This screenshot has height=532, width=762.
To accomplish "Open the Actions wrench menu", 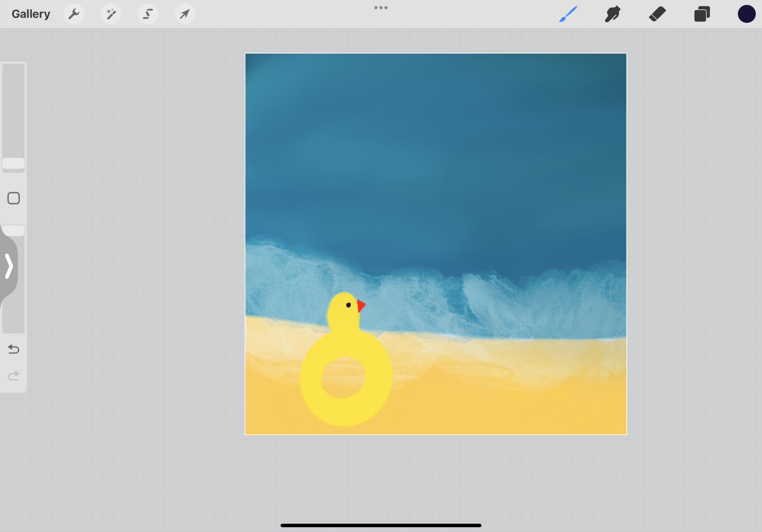I will [x=74, y=14].
